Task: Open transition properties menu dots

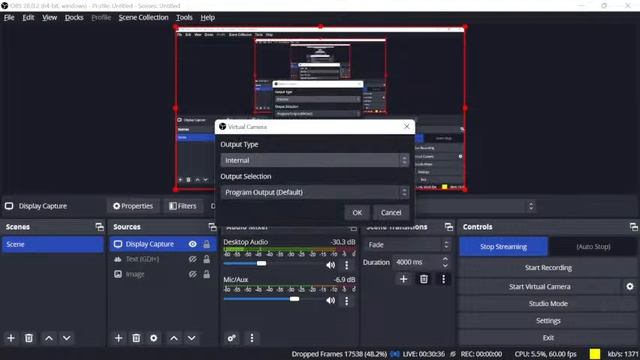Action: [444, 279]
